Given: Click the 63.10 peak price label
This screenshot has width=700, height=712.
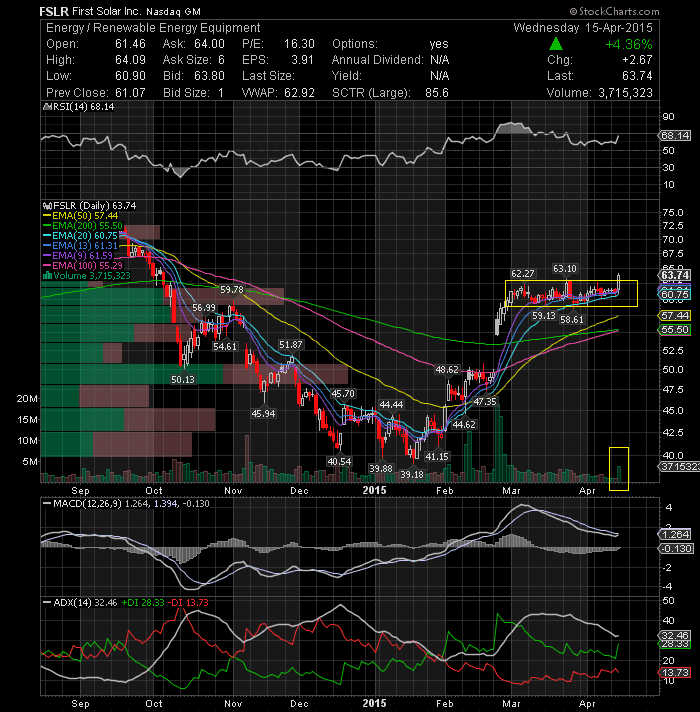Looking at the screenshot, I should click(x=564, y=269).
